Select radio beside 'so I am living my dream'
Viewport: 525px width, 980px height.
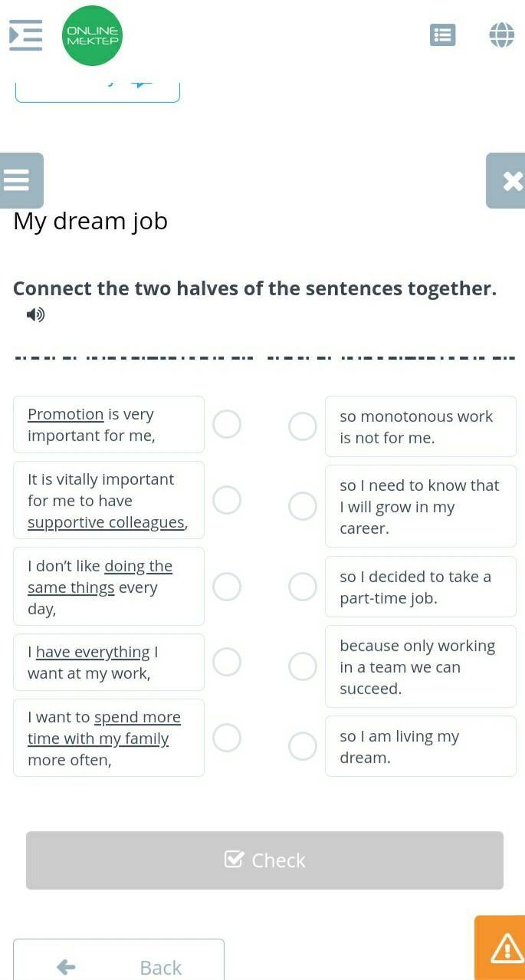point(303,746)
